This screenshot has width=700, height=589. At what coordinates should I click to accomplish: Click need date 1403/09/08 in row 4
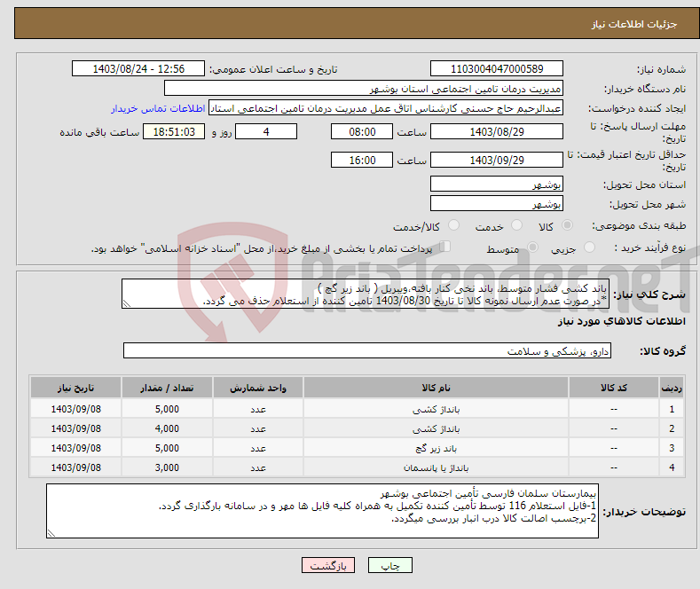tap(76, 467)
